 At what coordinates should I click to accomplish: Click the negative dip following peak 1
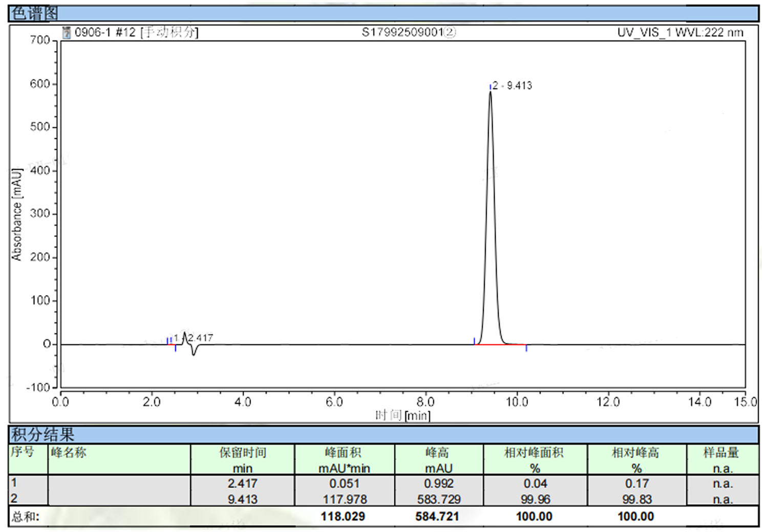[x=193, y=352]
